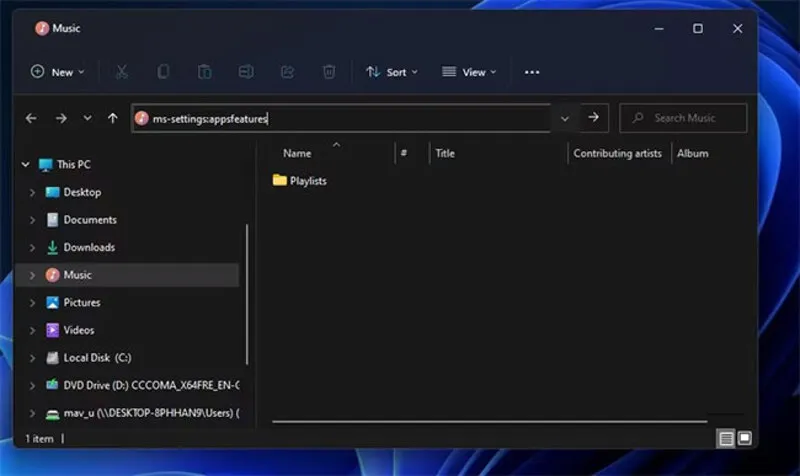Expand the Pictures tree node
Screen dimensions: 800x476
coord(32,303)
